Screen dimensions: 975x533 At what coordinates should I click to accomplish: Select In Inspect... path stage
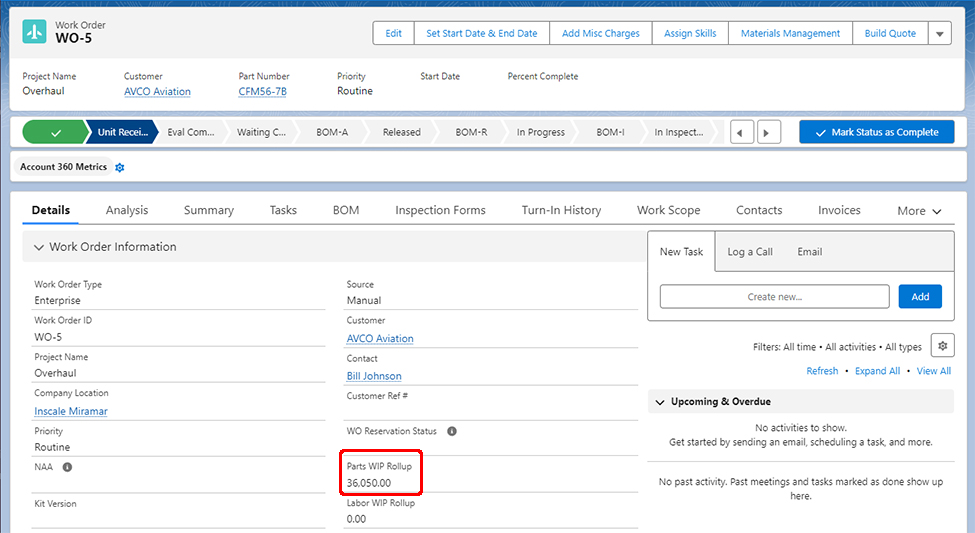(679, 132)
